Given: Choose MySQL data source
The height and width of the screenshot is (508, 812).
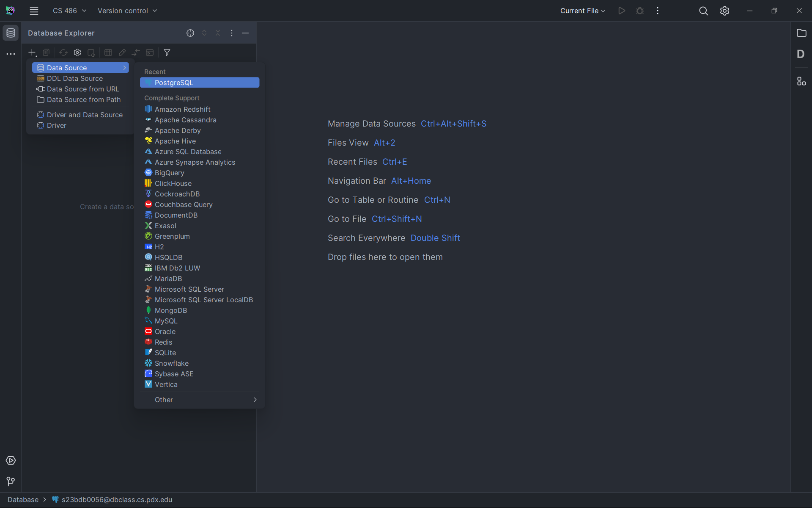Looking at the screenshot, I should 166,321.
